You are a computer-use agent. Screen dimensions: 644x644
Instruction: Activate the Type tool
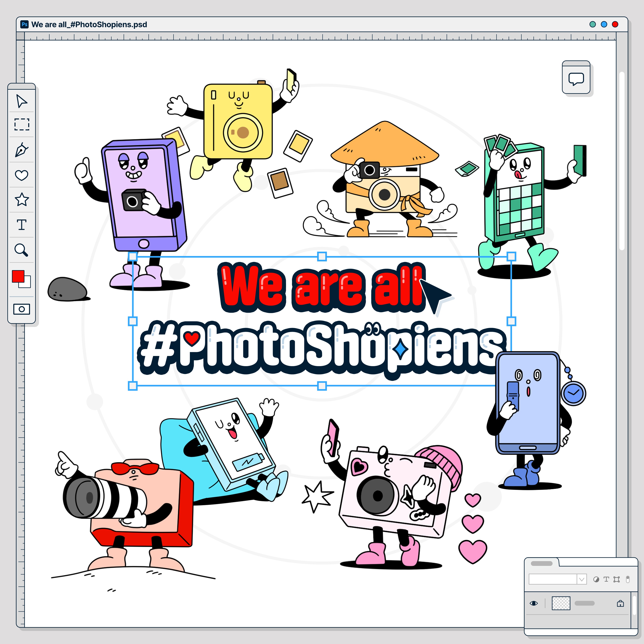[x=22, y=225]
